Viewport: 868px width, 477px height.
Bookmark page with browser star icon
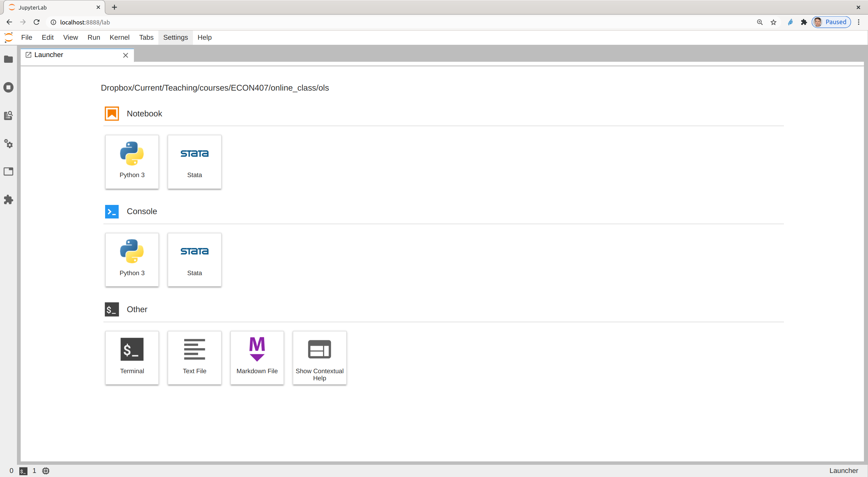773,22
